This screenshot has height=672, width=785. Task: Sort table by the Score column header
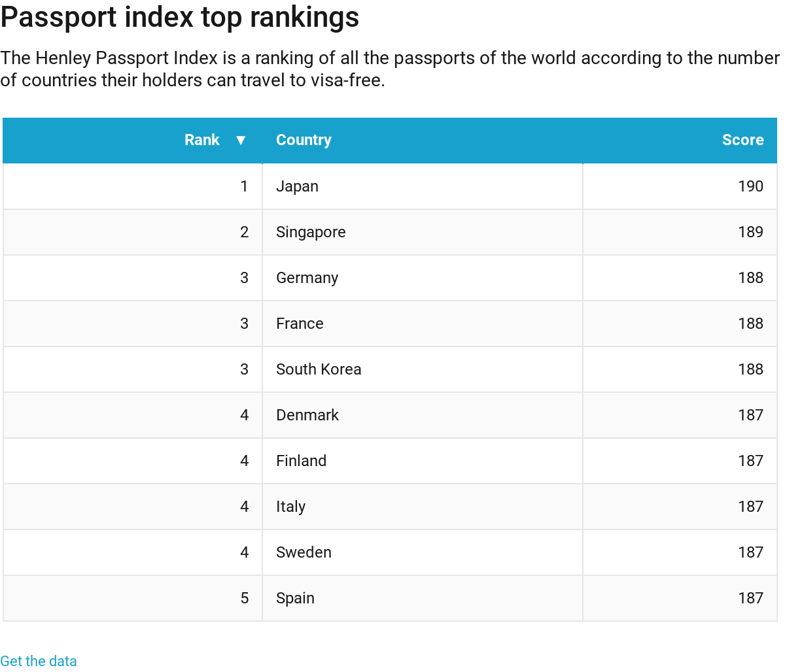pyautogui.click(x=742, y=140)
